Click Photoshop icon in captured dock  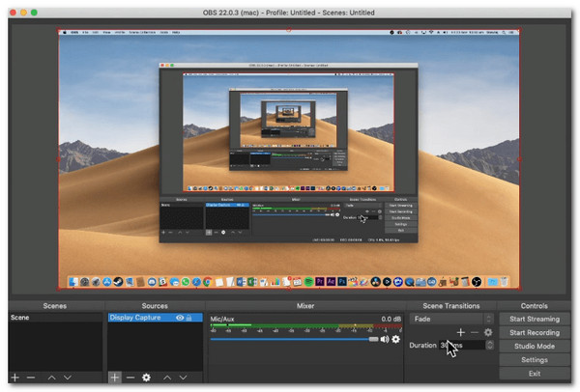(342, 282)
